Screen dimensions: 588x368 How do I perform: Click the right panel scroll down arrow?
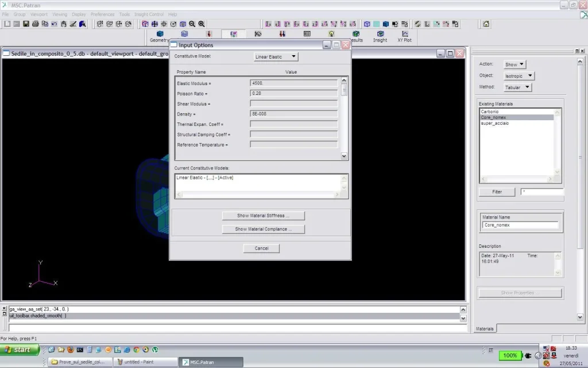580,317
